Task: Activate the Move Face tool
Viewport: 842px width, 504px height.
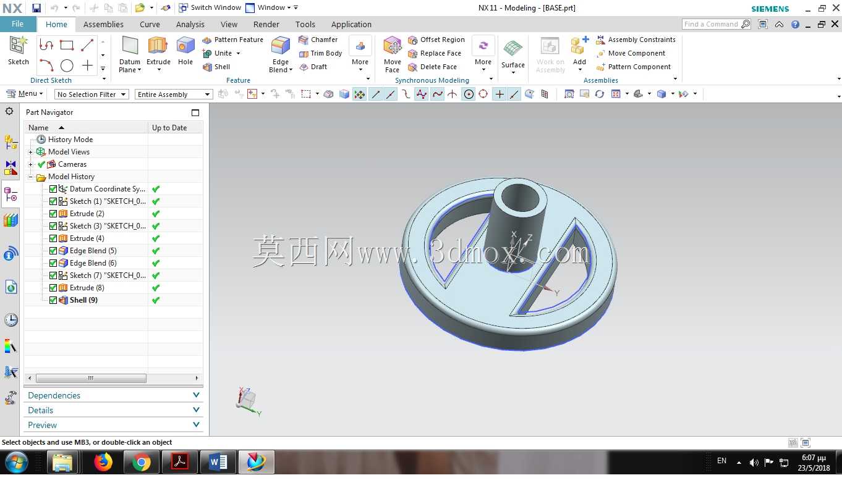Action: click(x=393, y=54)
